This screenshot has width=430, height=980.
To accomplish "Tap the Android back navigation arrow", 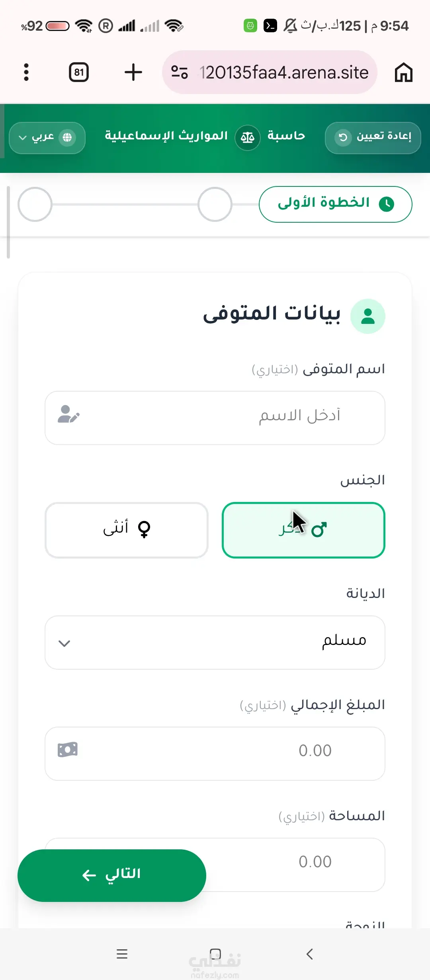I will tap(310, 954).
